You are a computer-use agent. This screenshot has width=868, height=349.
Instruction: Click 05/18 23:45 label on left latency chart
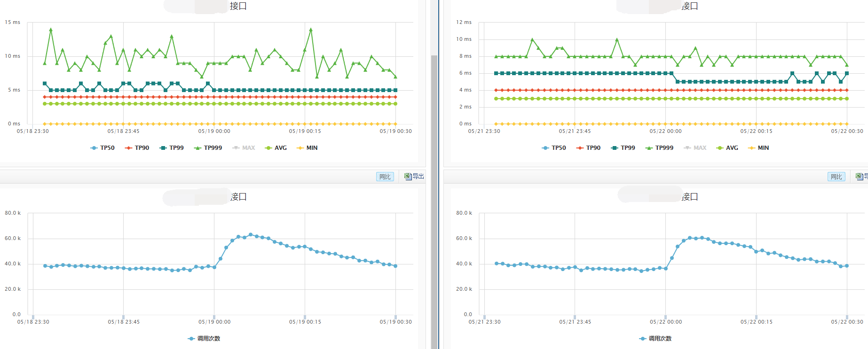(124, 132)
